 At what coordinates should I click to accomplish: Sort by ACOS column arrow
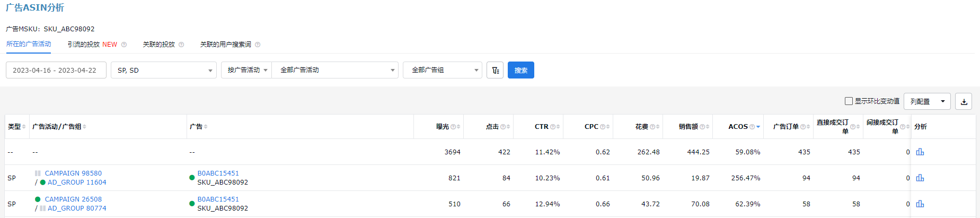coord(758,127)
